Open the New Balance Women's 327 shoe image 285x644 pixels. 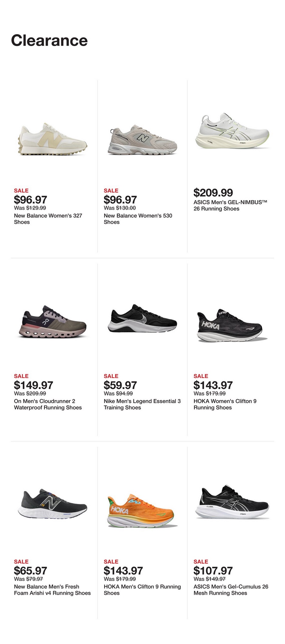[x=52, y=139]
